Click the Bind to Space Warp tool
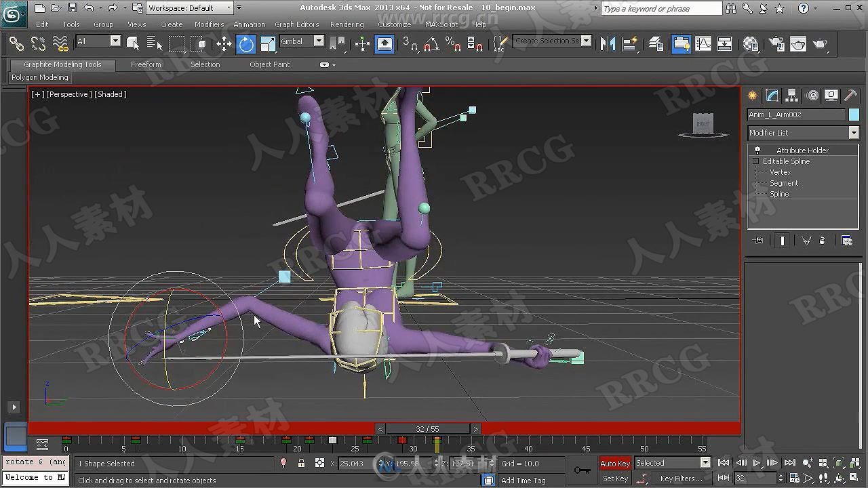Screen dimensions: 868x488 pos(60,44)
